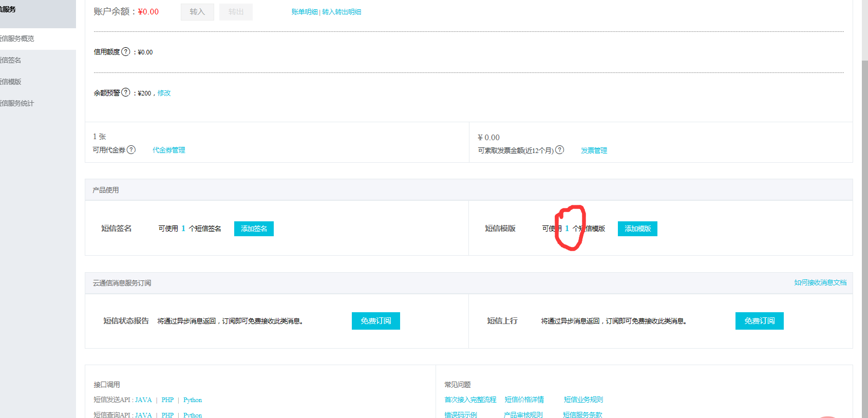Screen dimensions: 868x418
Task: Click the 接口调用 heading
Action: (107, 385)
